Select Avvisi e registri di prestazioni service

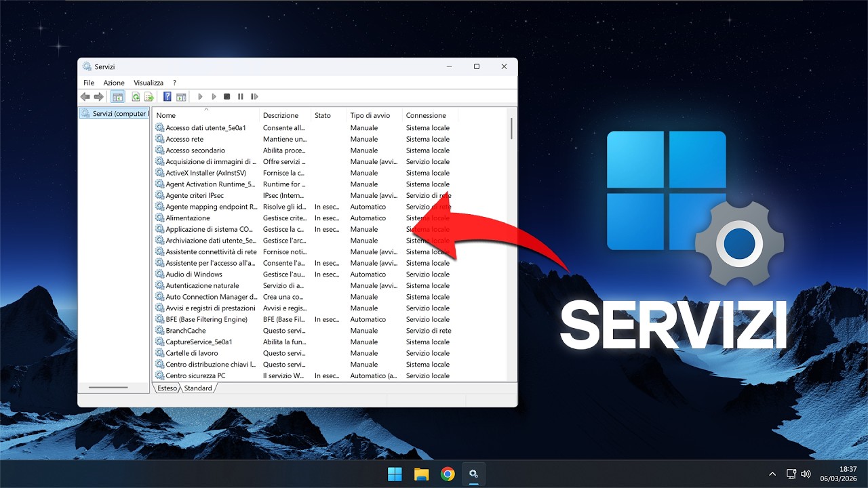pyautogui.click(x=211, y=308)
